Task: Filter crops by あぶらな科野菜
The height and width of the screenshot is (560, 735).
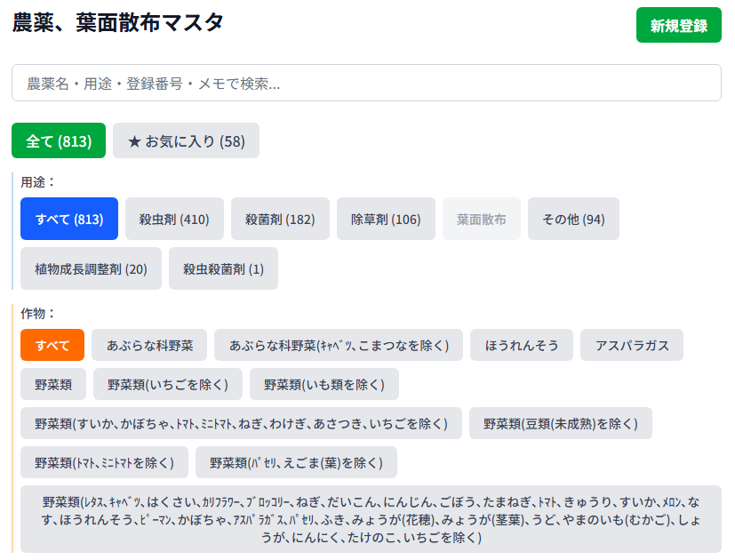Action: [149, 345]
